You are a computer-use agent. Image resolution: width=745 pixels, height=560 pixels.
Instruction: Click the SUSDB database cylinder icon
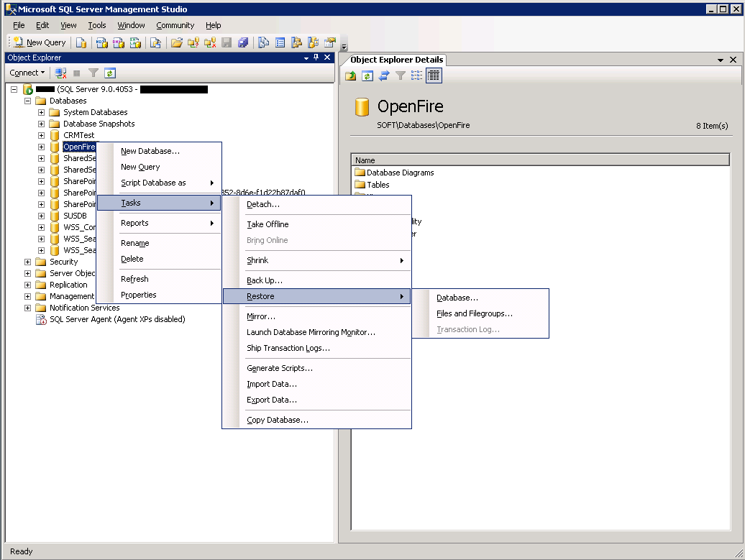coord(55,216)
